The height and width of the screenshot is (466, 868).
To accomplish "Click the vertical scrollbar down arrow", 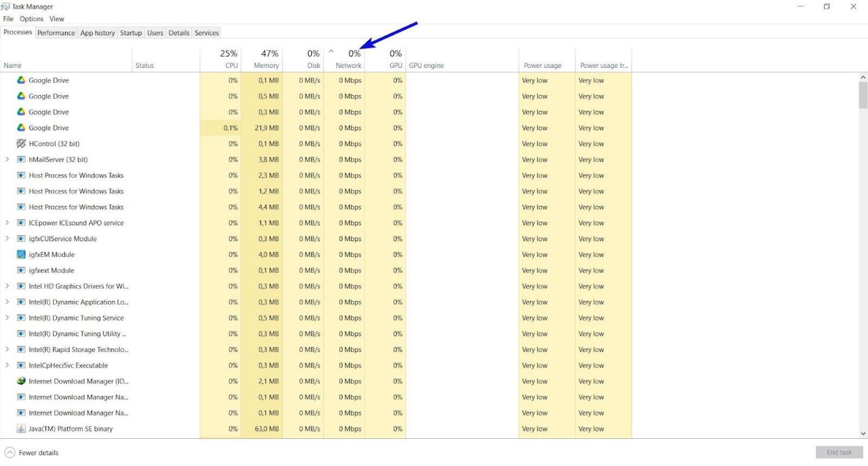I will [x=863, y=434].
